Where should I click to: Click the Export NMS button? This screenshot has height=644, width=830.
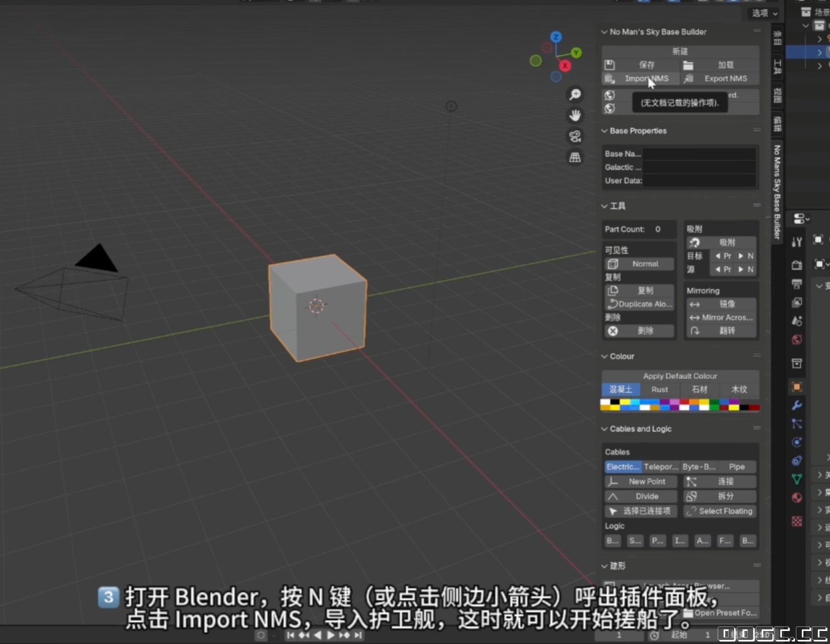coord(720,78)
